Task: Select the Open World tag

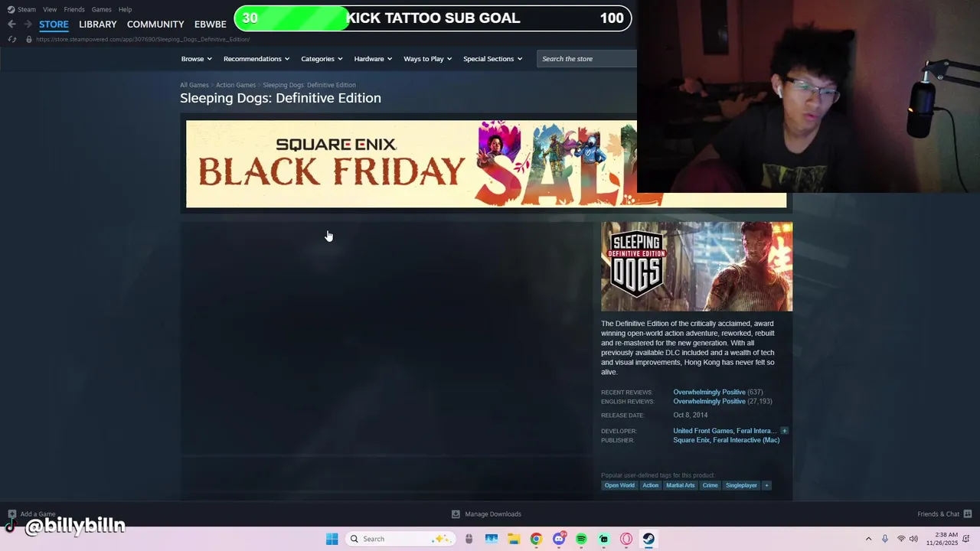Action: pyautogui.click(x=619, y=485)
